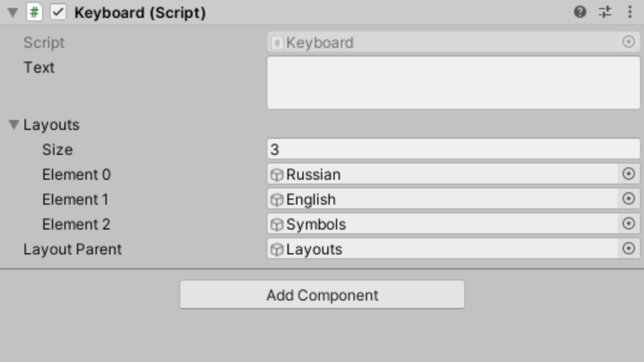Open the component context menu icon
The height and width of the screenshot is (362, 644).
point(630,12)
